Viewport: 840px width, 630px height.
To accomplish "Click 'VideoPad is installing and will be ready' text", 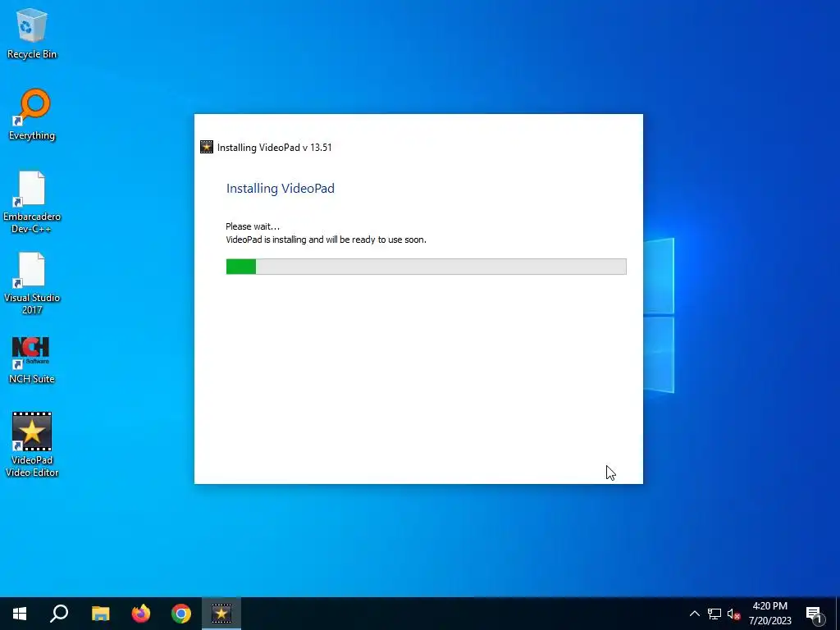I will [x=326, y=240].
